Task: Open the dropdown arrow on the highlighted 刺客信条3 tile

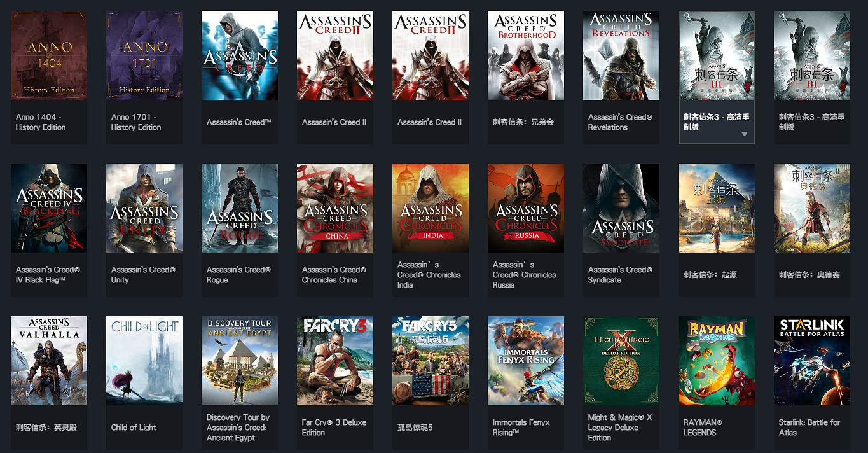Action: [x=744, y=134]
